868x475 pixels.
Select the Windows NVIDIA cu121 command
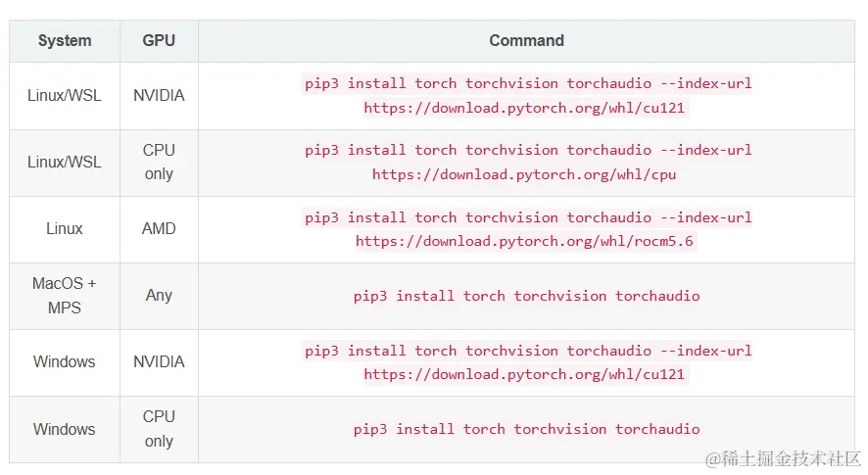[526, 362]
